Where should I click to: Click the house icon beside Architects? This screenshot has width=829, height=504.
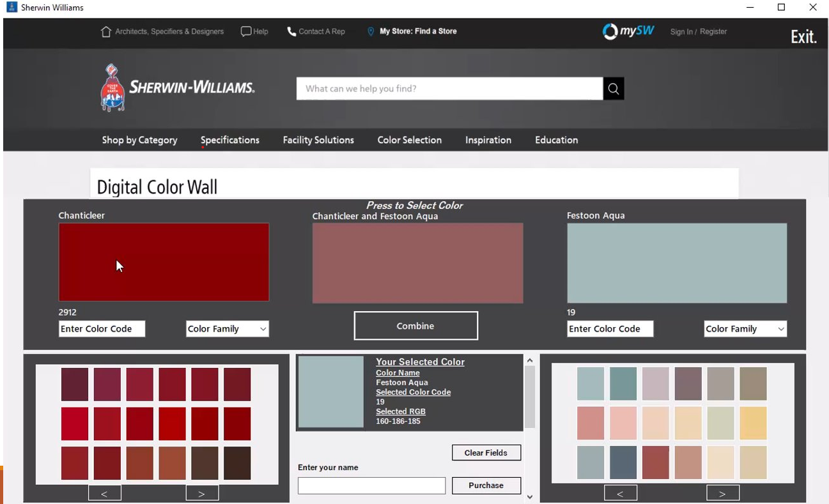click(106, 31)
